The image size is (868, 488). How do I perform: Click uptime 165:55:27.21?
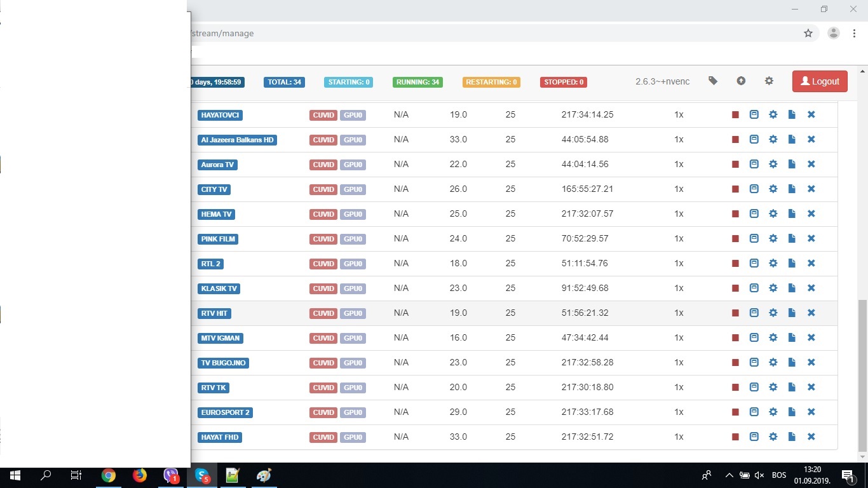pyautogui.click(x=587, y=189)
